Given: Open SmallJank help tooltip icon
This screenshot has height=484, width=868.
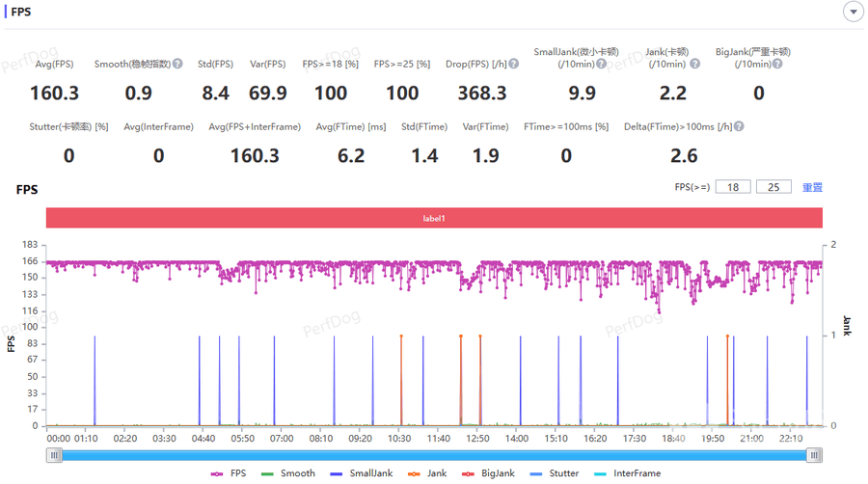Looking at the screenshot, I should click(601, 65).
